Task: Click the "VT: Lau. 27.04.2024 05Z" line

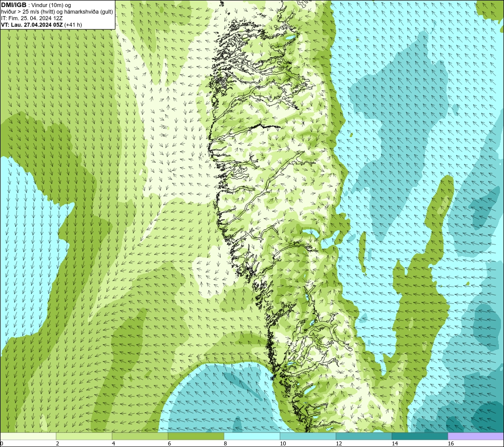Action: click(32, 25)
